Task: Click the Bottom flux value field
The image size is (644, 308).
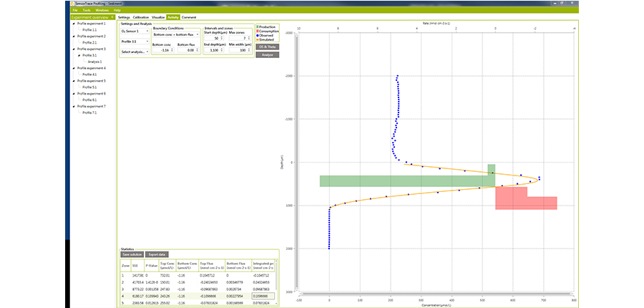Action: pos(187,50)
